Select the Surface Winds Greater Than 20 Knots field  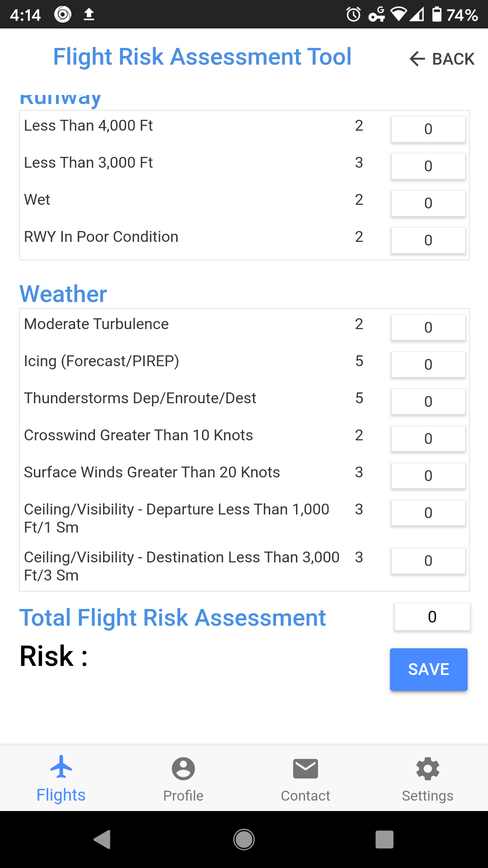pyautogui.click(x=428, y=476)
